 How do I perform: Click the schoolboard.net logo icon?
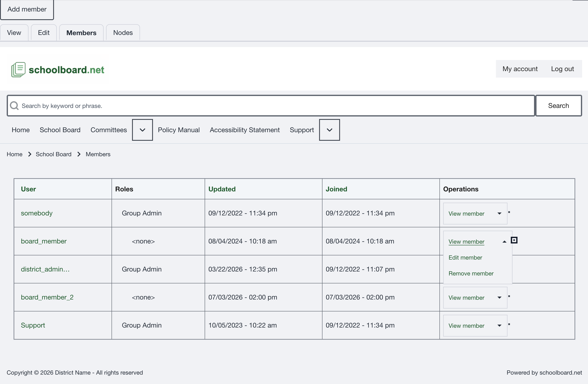[18, 70]
